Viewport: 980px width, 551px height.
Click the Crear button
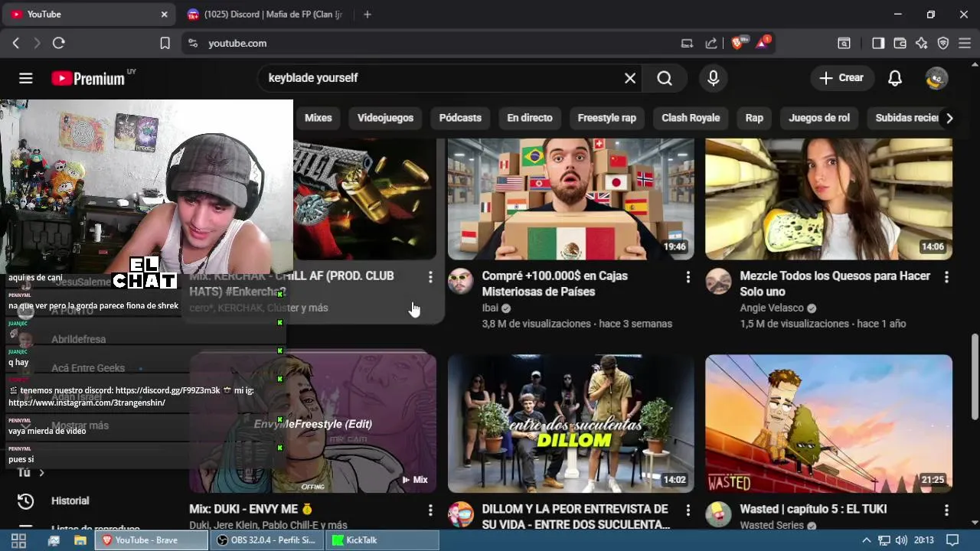(841, 78)
